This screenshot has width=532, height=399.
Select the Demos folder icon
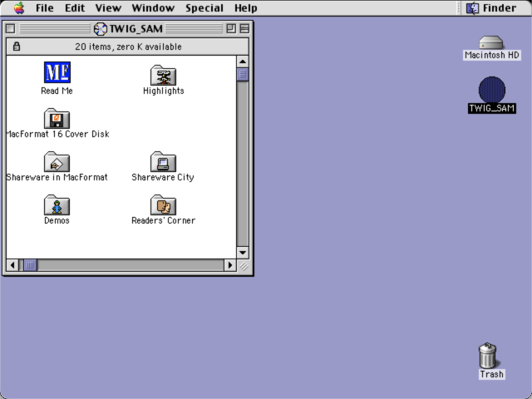click(57, 204)
